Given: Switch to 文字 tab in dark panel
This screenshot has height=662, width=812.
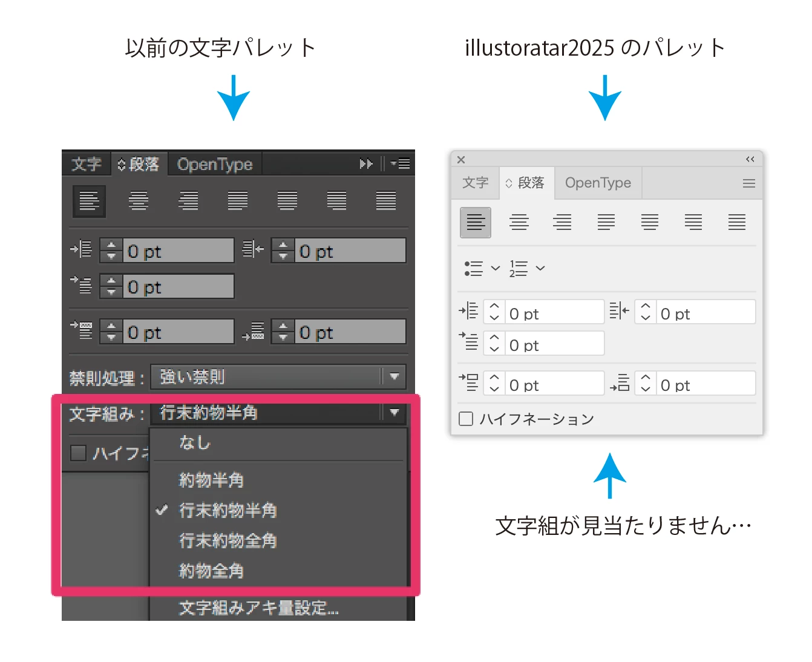Looking at the screenshot, I should [x=87, y=164].
